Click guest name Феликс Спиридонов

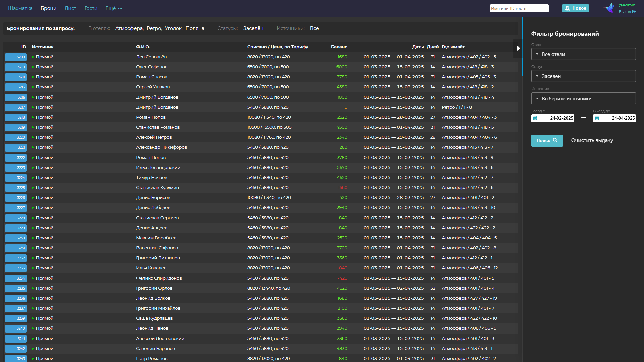(159, 278)
